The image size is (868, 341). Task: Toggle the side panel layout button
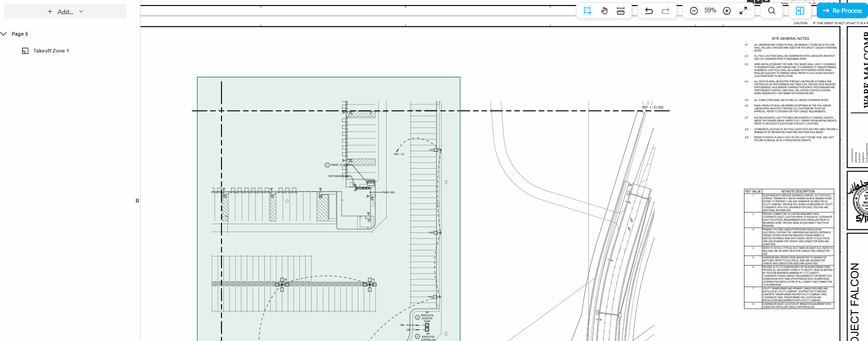[x=800, y=11]
